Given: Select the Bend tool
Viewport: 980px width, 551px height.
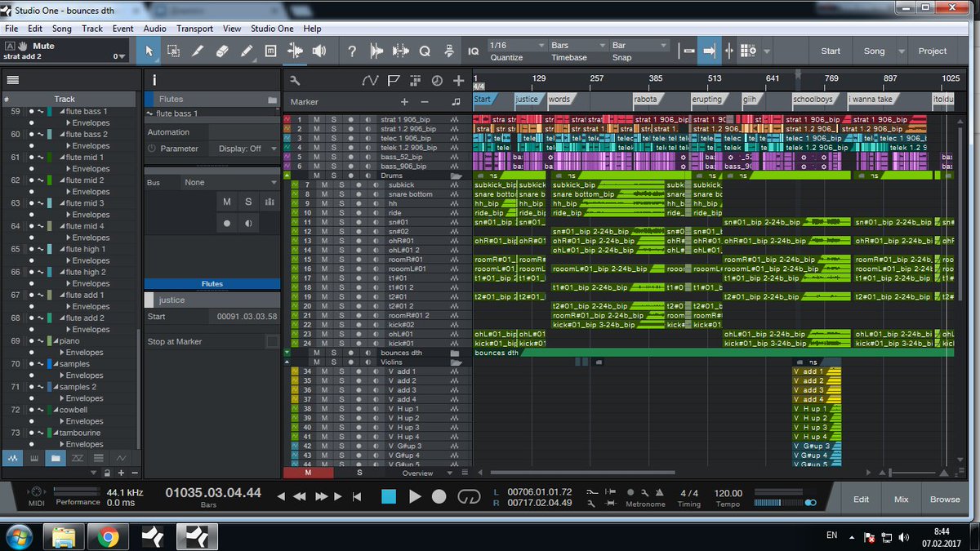Looking at the screenshot, I should (x=295, y=51).
